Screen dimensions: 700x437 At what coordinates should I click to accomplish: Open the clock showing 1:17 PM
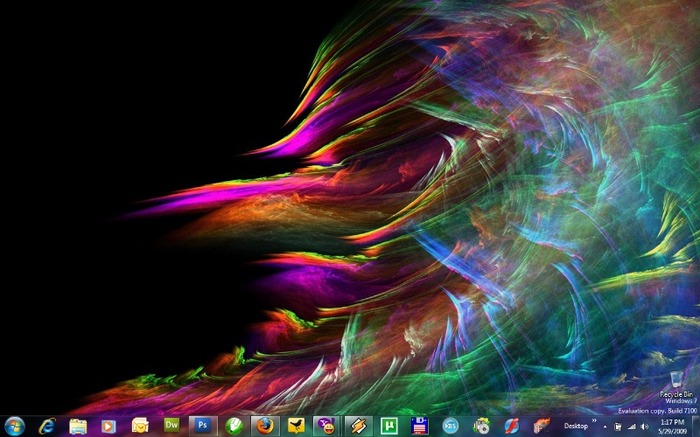[x=671, y=426]
